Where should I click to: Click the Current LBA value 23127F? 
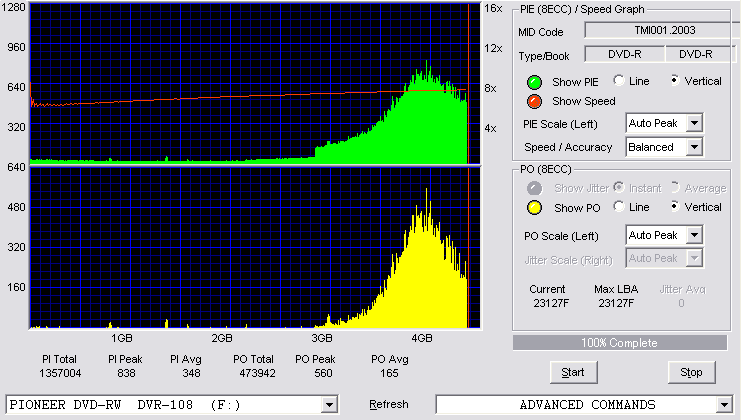click(x=551, y=303)
